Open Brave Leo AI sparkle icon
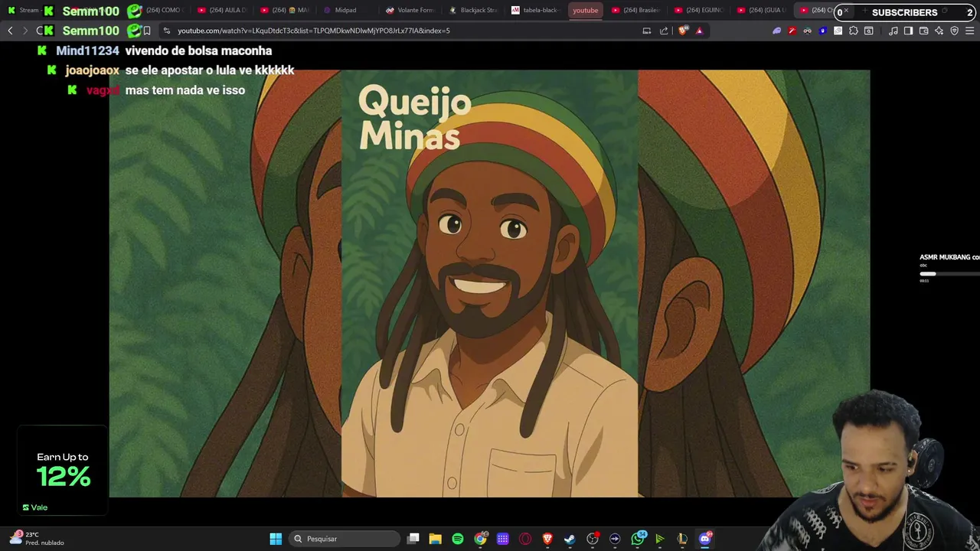 coord(939,31)
